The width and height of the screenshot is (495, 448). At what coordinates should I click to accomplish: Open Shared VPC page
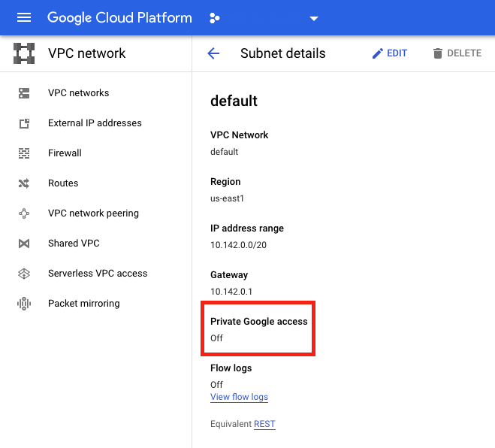coord(74,244)
